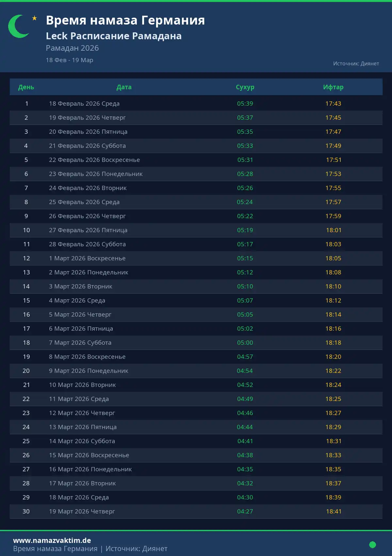The height and width of the screenshot is (556, 392).
Task: Click the Sahur time 05:00 on 7 Март
Action: (x=245, y=343)
